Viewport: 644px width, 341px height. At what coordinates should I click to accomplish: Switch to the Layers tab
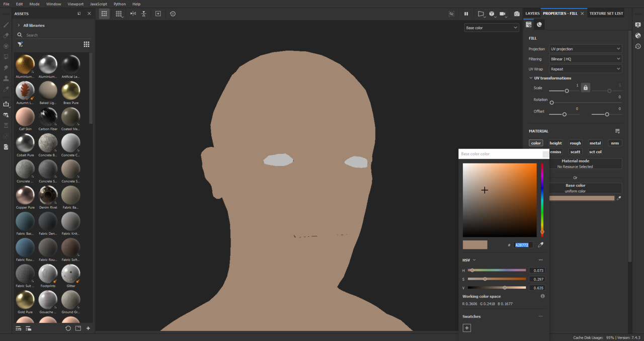coord(532,14)
